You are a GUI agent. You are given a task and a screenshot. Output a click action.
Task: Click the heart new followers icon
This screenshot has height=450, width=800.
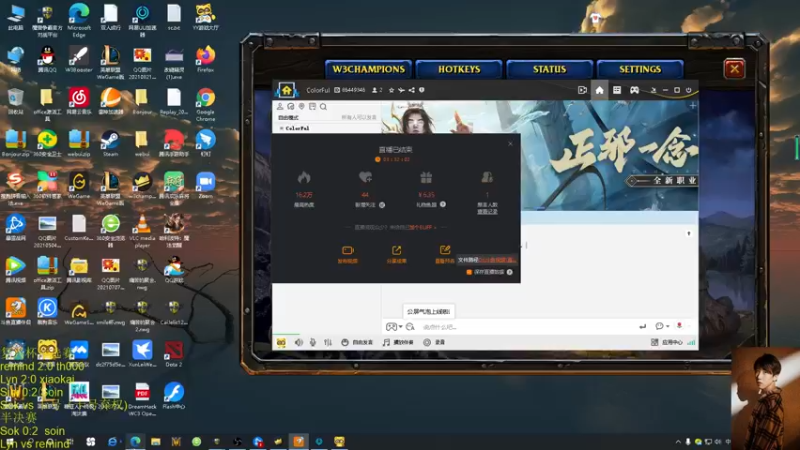click(x=365, y=178)
